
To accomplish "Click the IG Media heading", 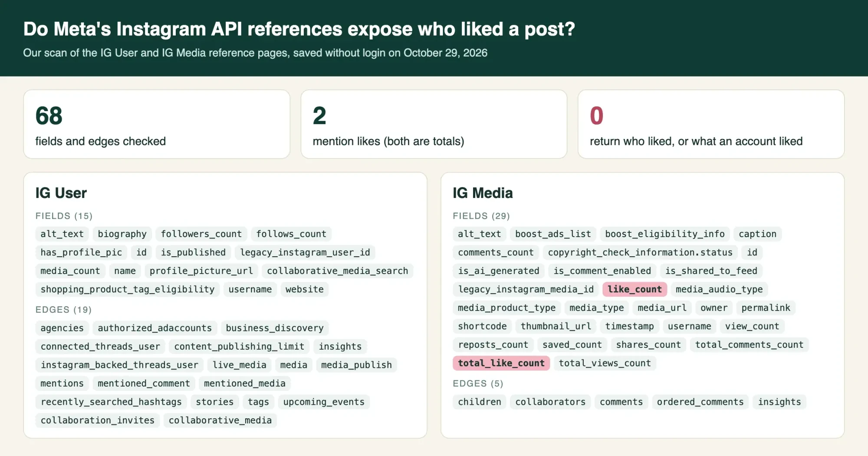I will (x=483, y=193).
